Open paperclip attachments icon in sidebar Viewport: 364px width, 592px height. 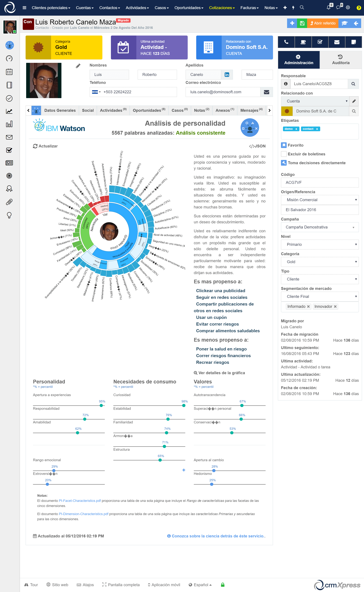pos(9,202)
